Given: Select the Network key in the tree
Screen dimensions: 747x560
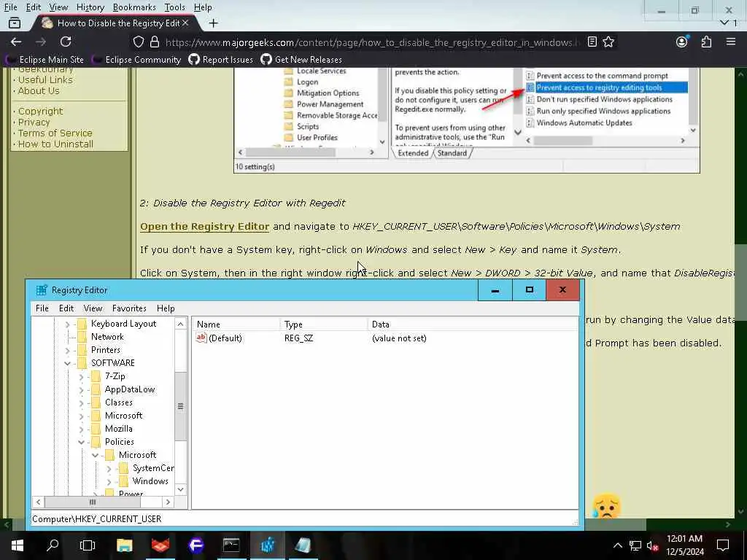Looking at the screenshot, I should click(x=107, y=337).
